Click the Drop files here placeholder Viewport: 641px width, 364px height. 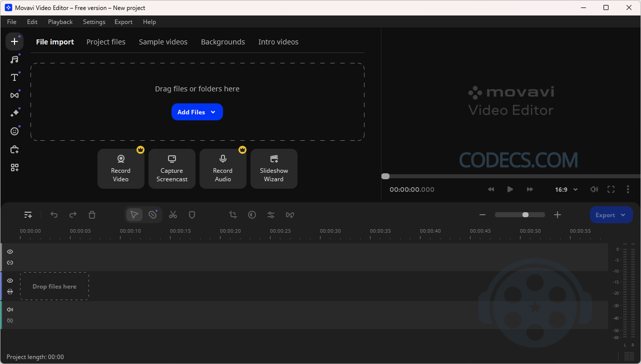pos(54,287)
